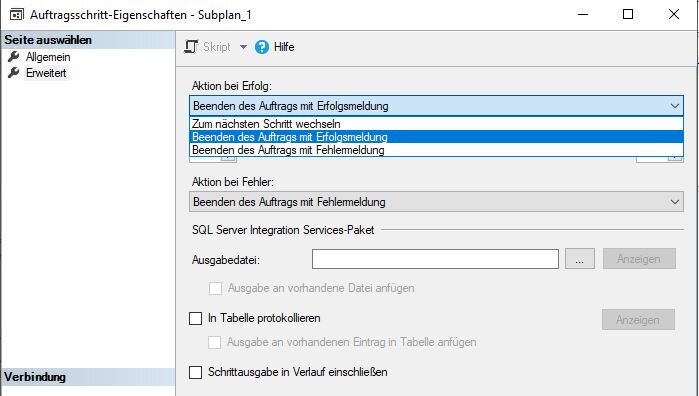
Task: Click Anzeigen button next to Ausgabedatei
Action: [x=639, y=259]
